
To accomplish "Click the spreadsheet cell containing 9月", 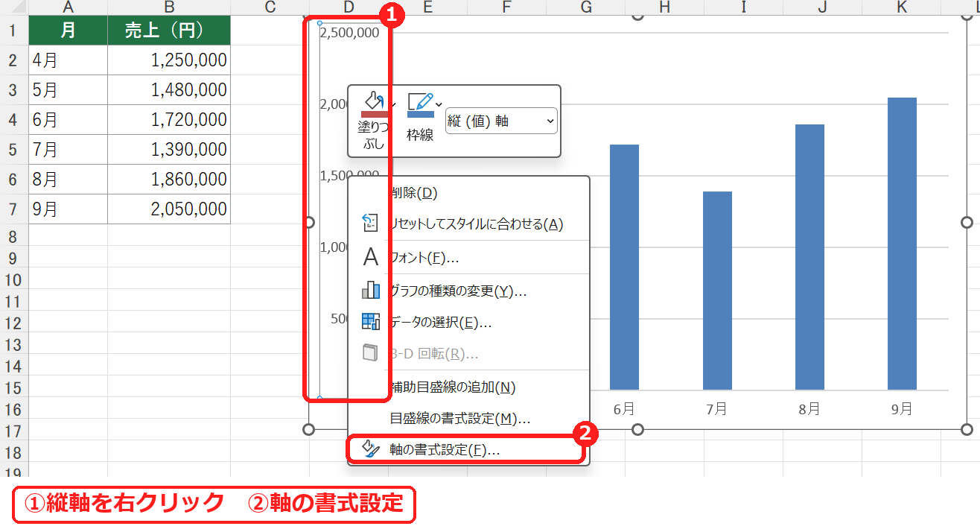I will tap(69, 209).
